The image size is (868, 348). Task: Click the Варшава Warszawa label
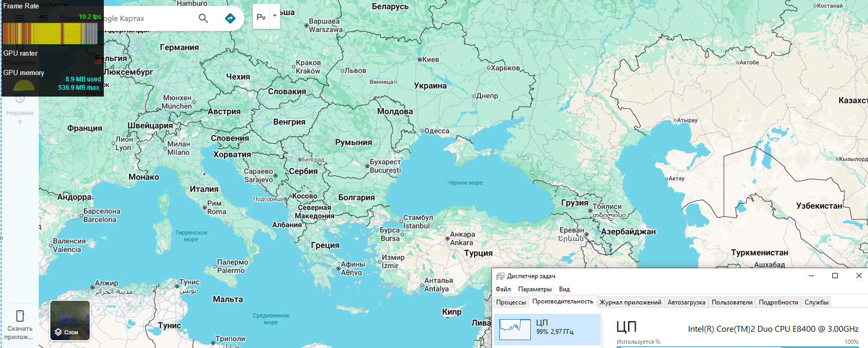point(325,25)
